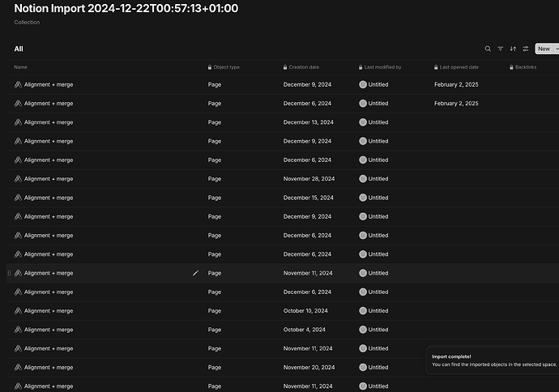
Task: Open Alignment + merge created November 20, 2024
Action: click(49, 368)
